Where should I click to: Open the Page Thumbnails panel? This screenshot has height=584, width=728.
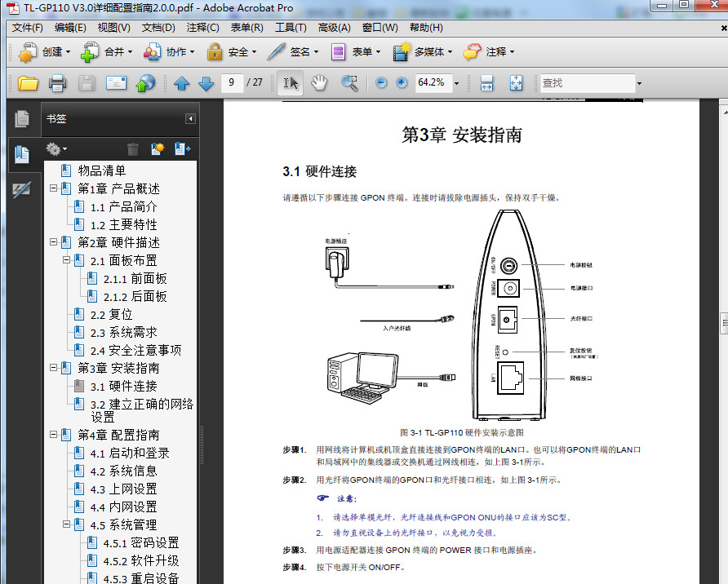pyautogui.click(x=22, y=120)
